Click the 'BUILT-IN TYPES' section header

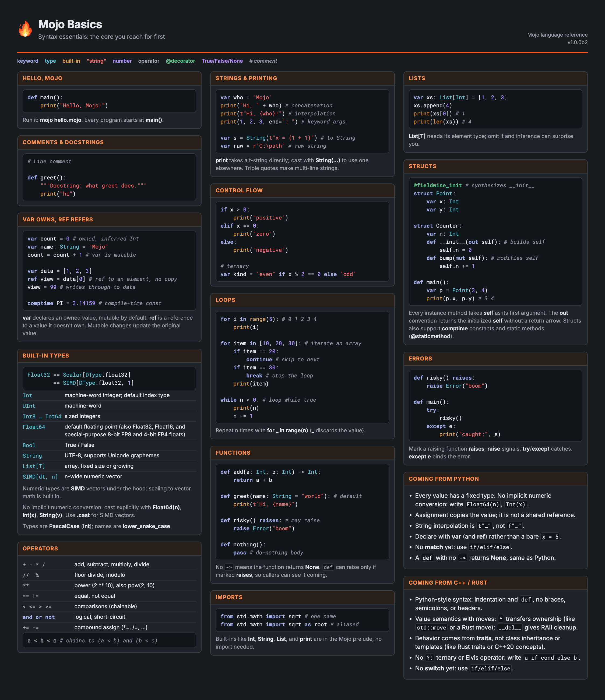(46, 356)
